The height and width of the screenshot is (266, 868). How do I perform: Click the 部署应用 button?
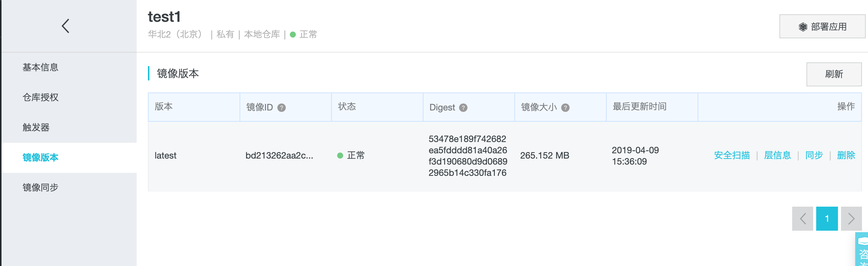(x=822, y=27)
